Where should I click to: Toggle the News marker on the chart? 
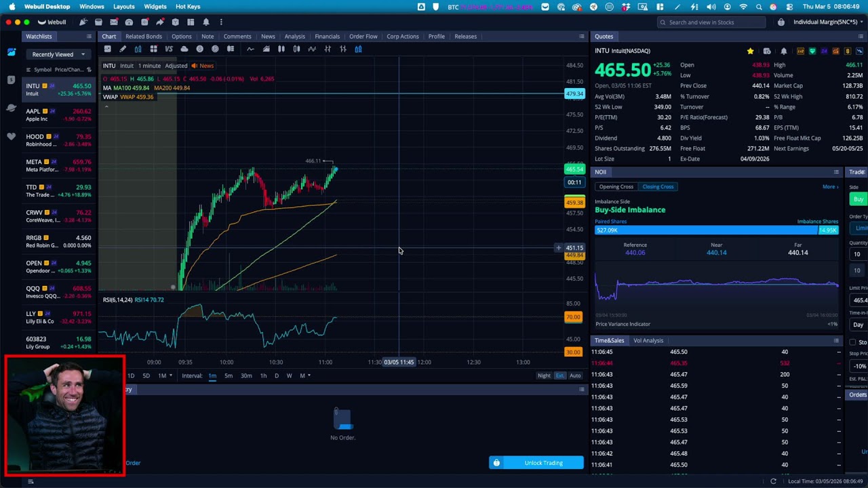coord(202,66)
